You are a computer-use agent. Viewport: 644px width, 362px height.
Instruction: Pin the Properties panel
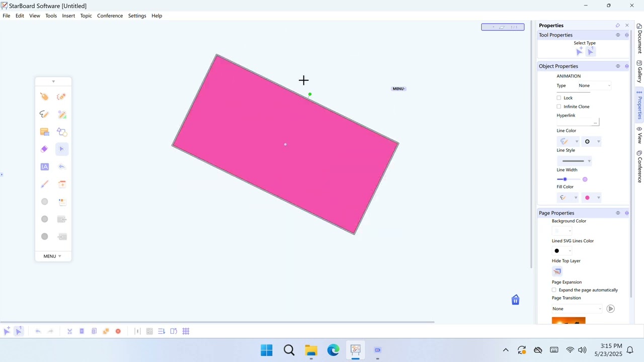tap(618, 25)
